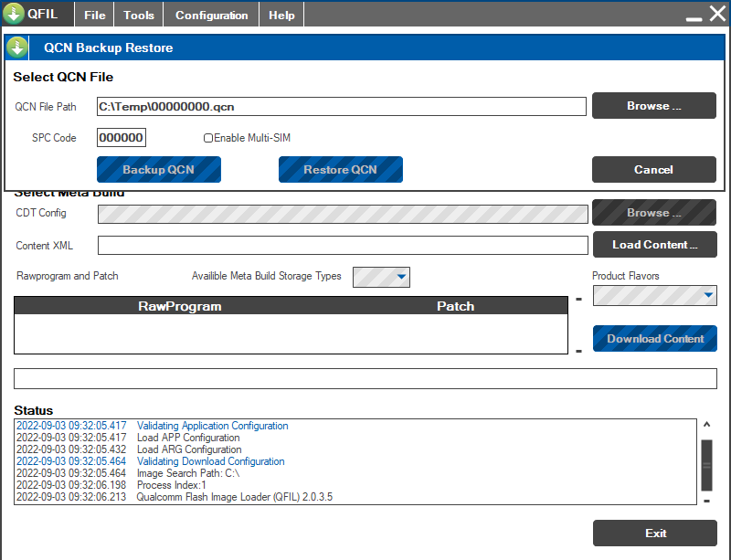
Task: Cancel the QCN Backup Restore dialog
Action: tap(653, 170)
